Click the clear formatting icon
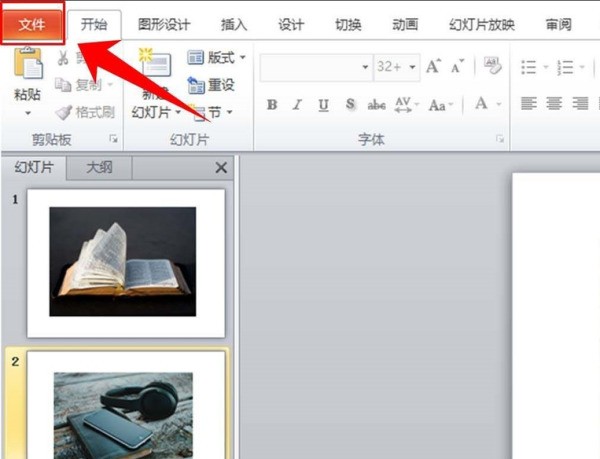This screenshot has height=459, width=600. click(x=492, y=67)
